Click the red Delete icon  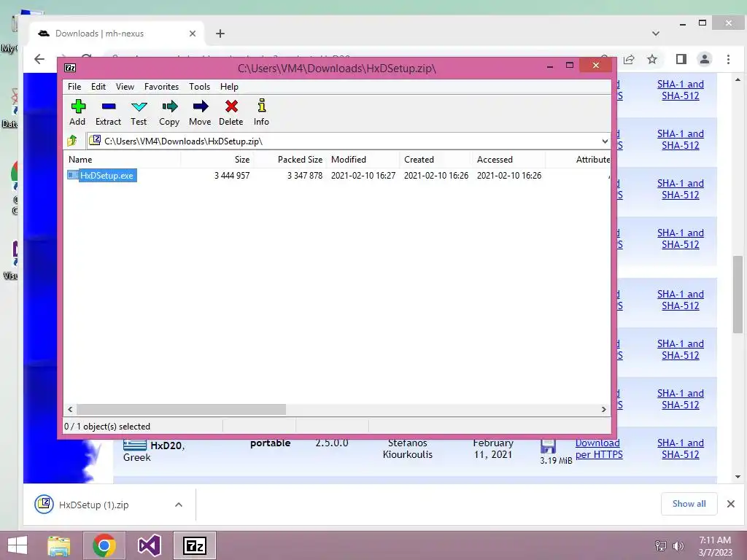231,106
